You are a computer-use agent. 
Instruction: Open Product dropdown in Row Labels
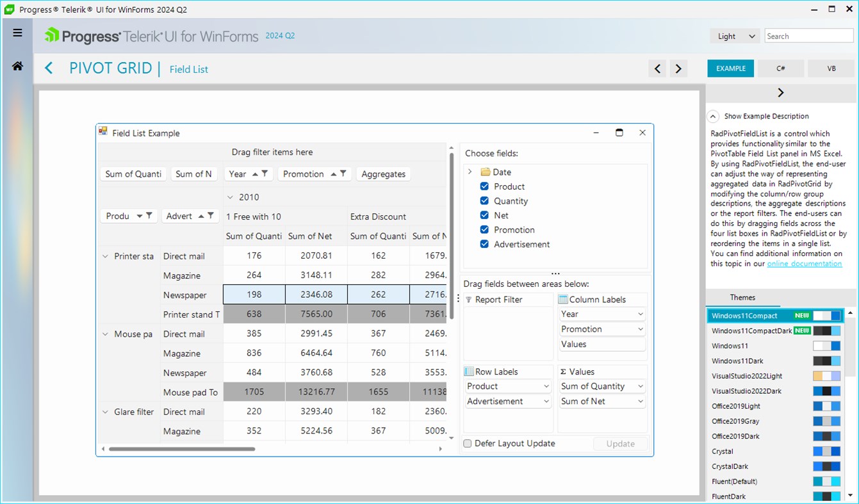(546, 386)
